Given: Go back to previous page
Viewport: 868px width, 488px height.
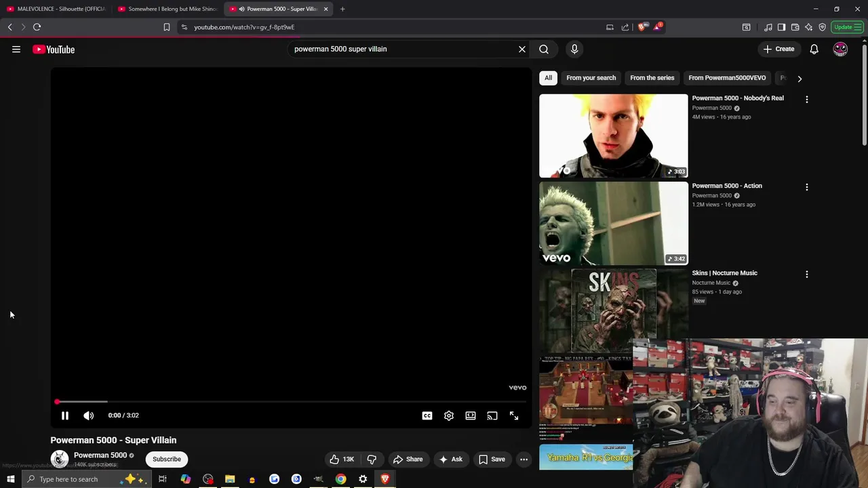Looking at the screenshot, I should (9, 27).
